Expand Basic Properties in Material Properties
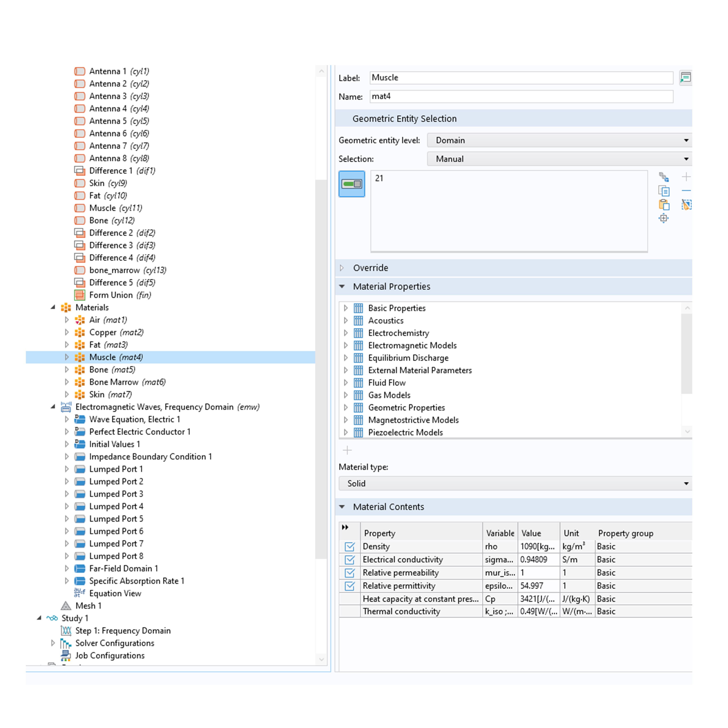Screen dimensions: 728x728 click(346, 308)
